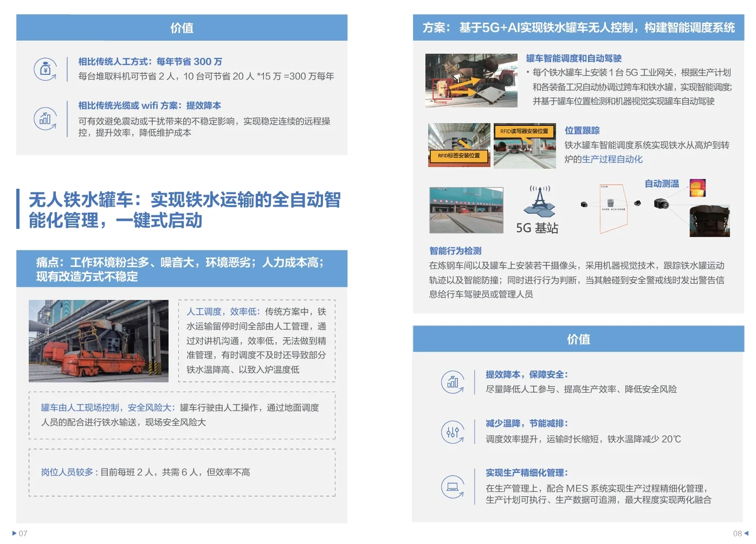Open the "生产过程自动化" link
This screenshot has height=544, width=756.
(613, 159)
